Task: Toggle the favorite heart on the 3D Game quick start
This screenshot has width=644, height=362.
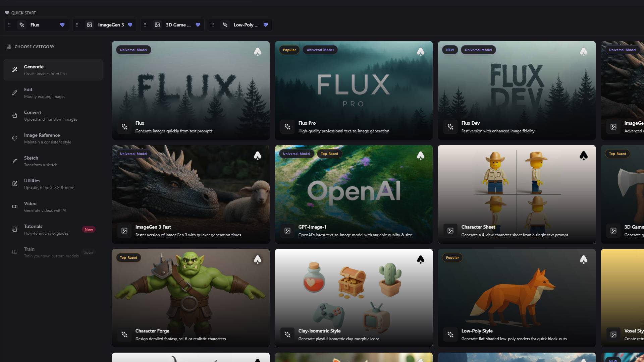Action: [198, 25]
